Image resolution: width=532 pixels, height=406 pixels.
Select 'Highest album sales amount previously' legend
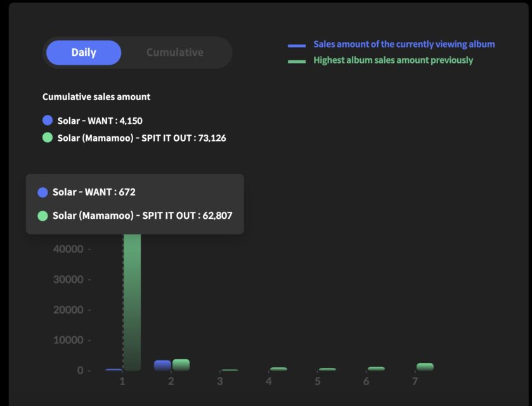coord(393,60)
